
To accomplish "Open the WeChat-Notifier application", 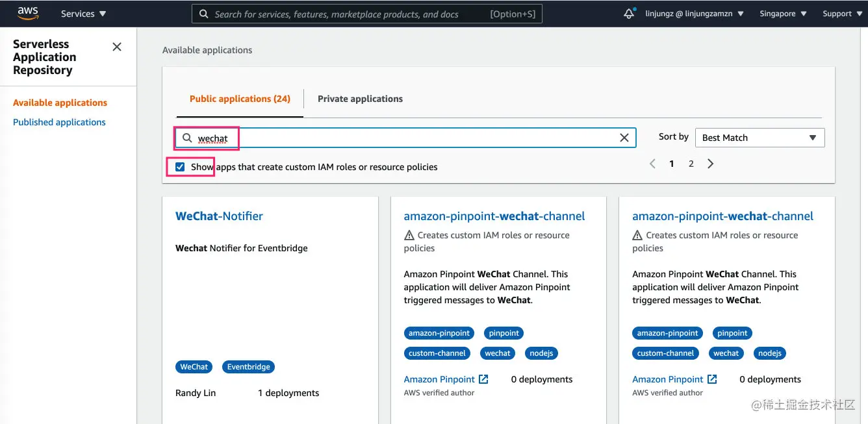I will coord(219,216).
